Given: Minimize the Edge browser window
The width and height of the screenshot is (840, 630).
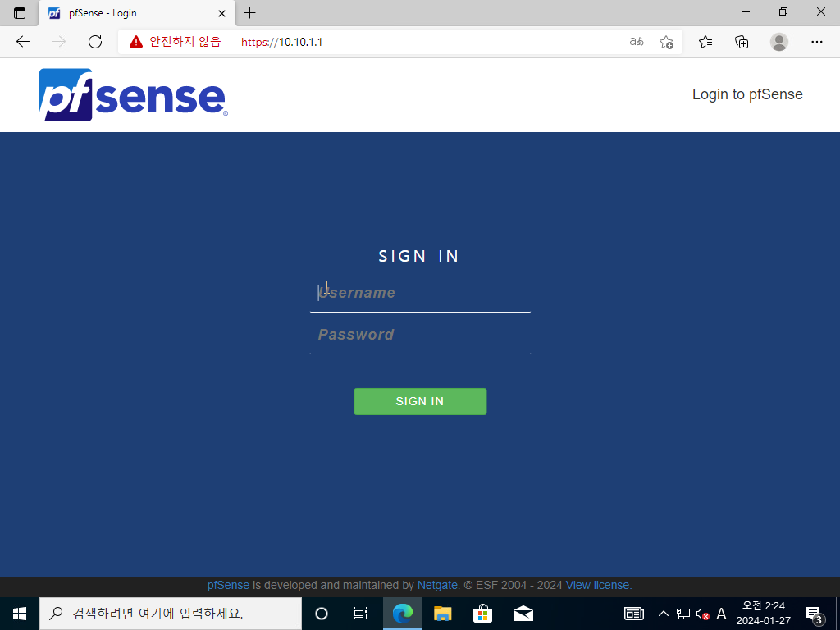Looking at the screenshot, I should pos(745,11).
